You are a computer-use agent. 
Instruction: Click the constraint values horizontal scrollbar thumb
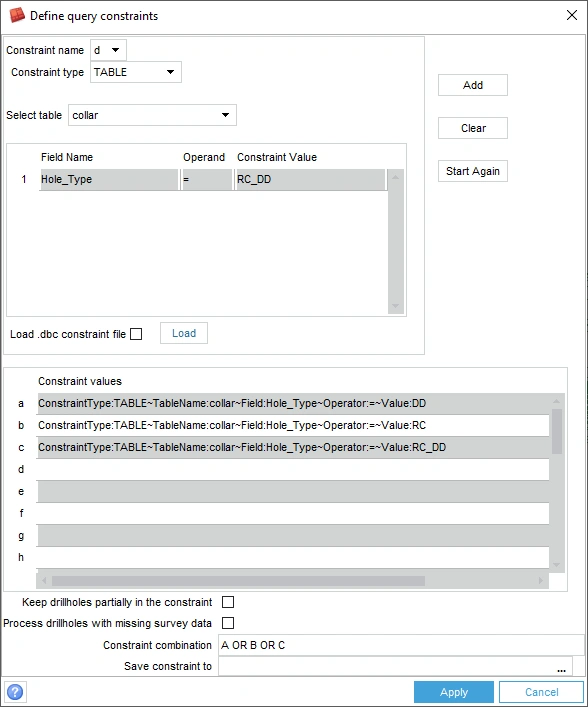pyautogui.click(x=238, y=581)
